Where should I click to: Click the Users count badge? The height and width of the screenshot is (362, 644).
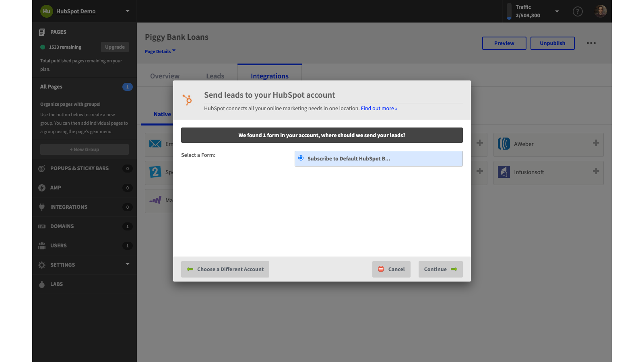tap(128, 246)
